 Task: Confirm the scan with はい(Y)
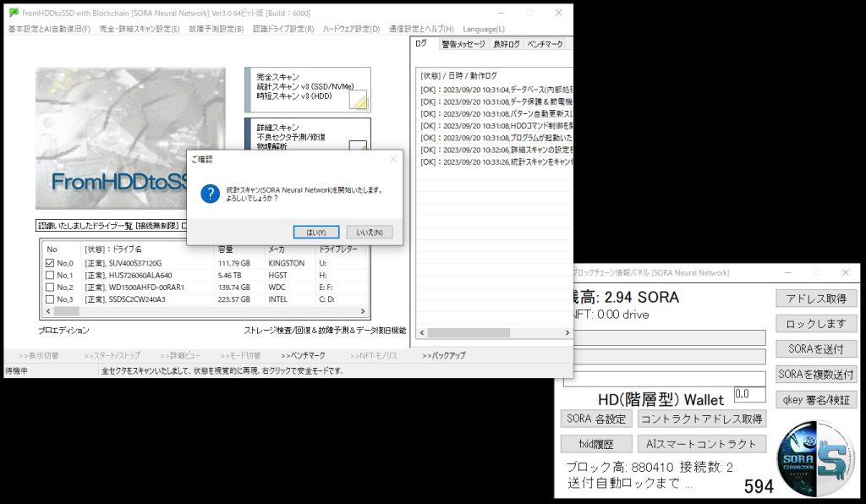(x=316, y=233)
